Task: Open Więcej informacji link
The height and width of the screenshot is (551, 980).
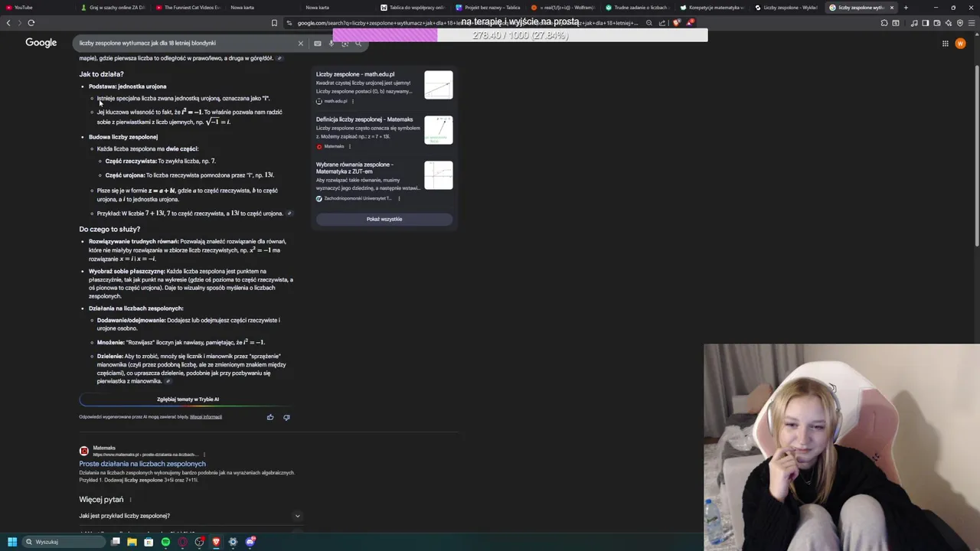Action: tap(206, 417)
